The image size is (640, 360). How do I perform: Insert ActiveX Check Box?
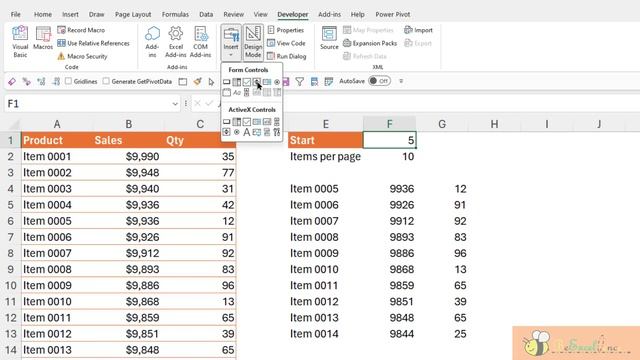pos(247,122)
